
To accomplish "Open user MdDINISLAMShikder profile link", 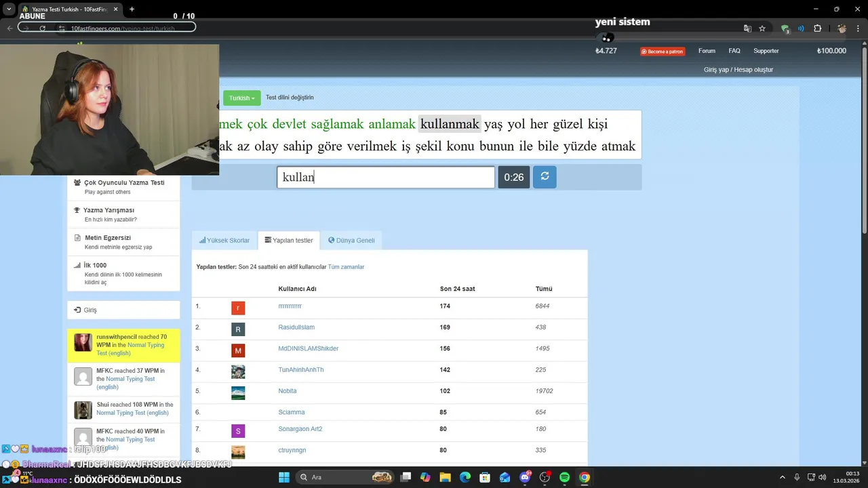I will pos(309,348).
